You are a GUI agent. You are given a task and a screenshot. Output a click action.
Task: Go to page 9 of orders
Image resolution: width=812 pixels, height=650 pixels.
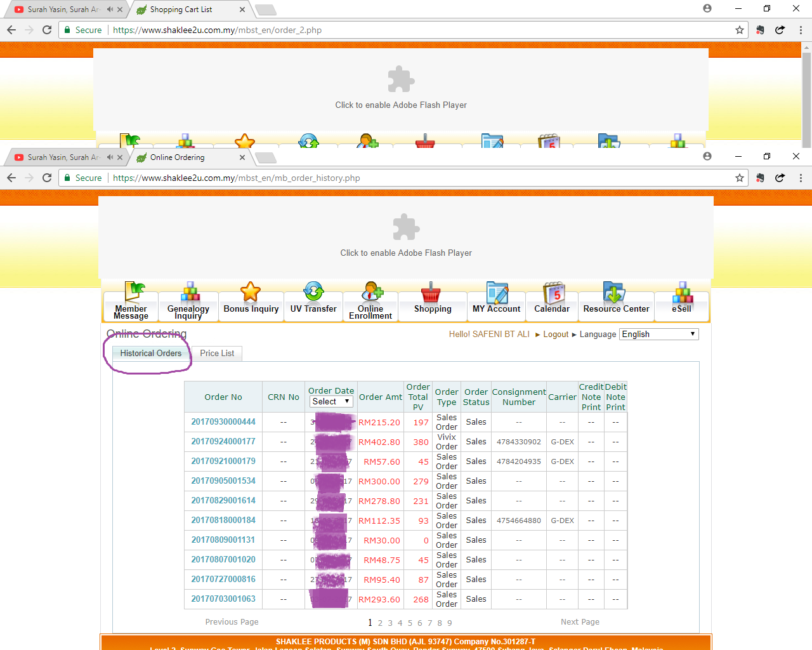tap(450, 623)
